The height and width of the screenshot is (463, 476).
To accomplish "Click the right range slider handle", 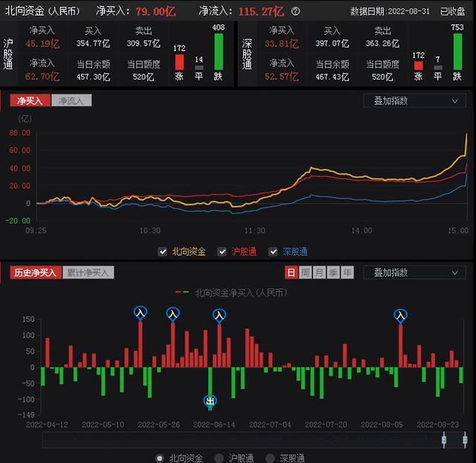I will click(x=465, y=440).
